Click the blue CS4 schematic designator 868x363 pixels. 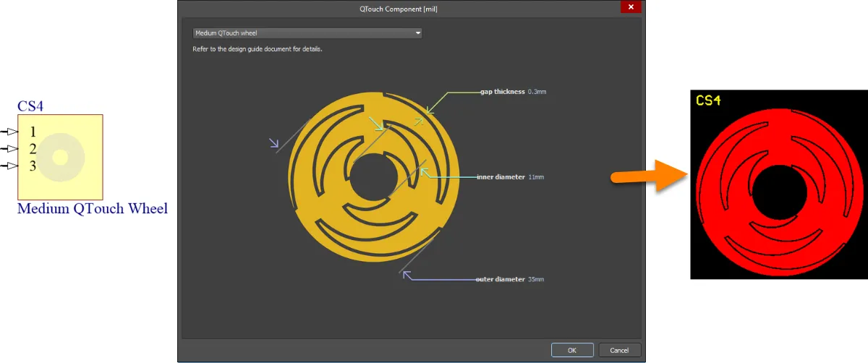tap(30, 106)
